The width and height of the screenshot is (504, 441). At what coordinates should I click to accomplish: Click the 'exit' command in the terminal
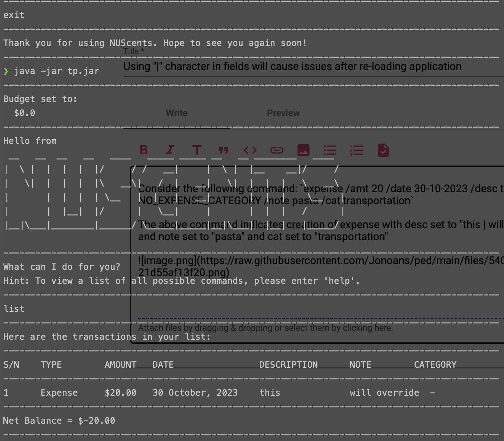[14, 15]
